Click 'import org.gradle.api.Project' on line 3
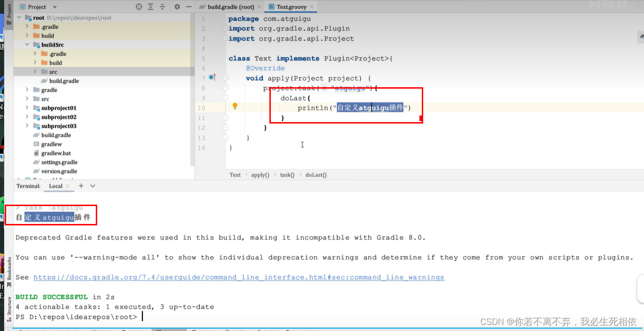This screenshot has width=644, height=331. 291,39
